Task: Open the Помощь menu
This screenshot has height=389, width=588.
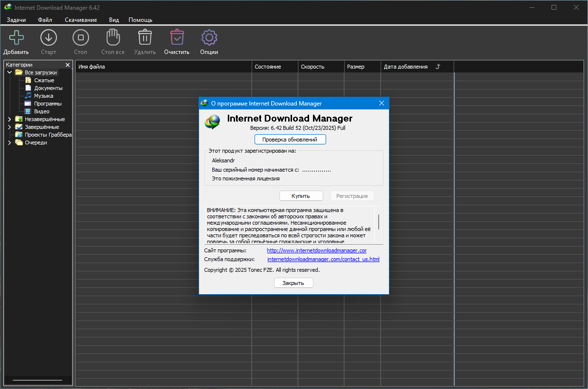Action: click(140, 20)
